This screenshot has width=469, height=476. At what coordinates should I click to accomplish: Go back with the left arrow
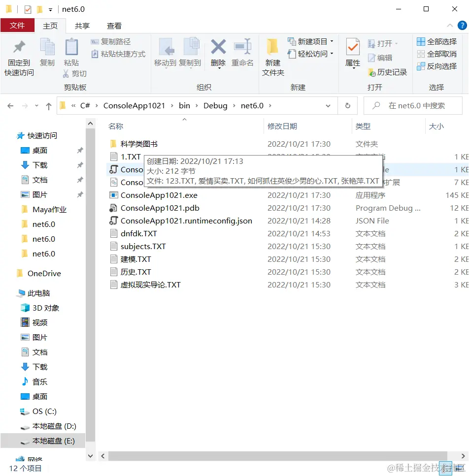[x=10, y=106]
